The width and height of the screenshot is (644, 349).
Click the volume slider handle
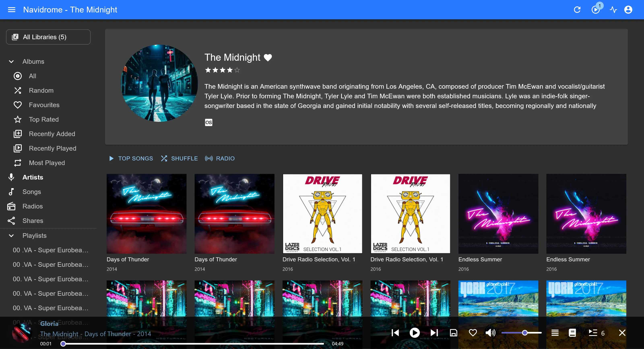525,333
